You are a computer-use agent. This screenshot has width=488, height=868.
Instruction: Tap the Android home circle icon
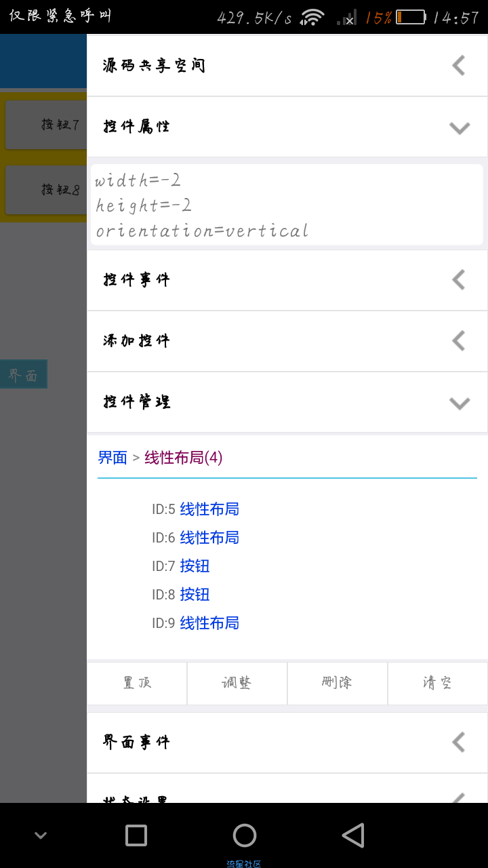[245, 835]
